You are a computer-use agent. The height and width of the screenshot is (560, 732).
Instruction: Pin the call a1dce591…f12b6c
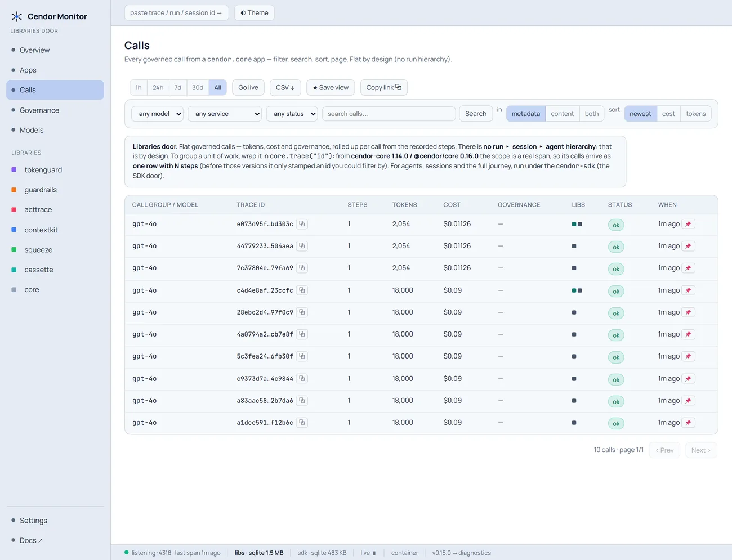click(688, 423)
